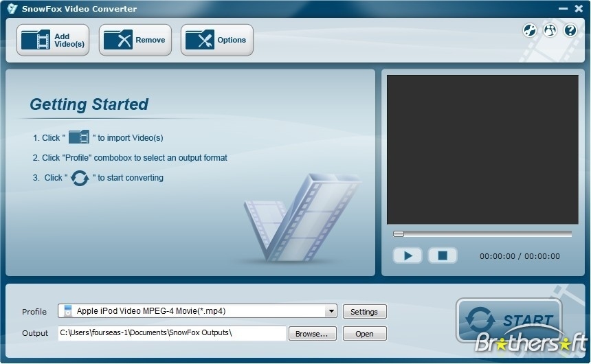The height and width of the screenshot is (364, 591).
Task: Play the video preview
Action: pyautogui.click(x=408, y=256)
